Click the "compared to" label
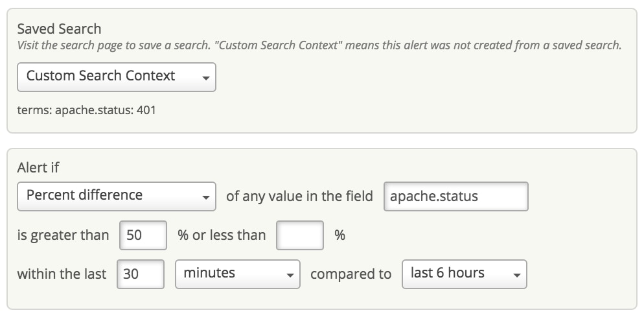This screenshot has width=644, height=319. click(x=351, y=274)
